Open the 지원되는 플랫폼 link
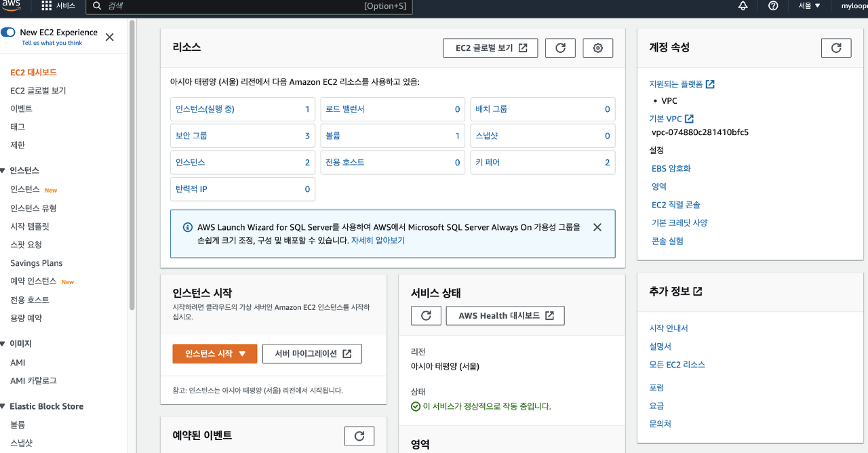 682,84
